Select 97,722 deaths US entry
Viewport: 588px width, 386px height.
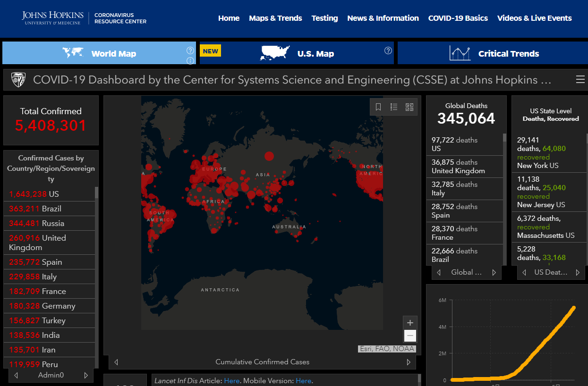[x=465, y=144]
